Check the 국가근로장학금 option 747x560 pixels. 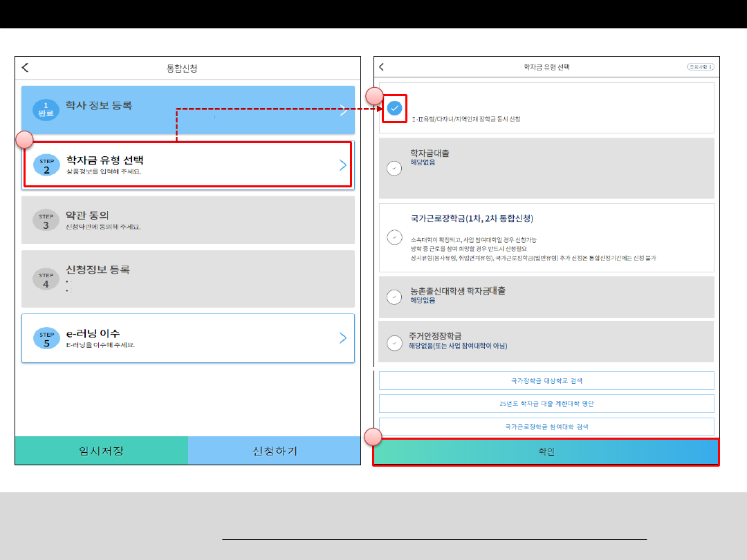pyautogui.click(x=394, y=237)
